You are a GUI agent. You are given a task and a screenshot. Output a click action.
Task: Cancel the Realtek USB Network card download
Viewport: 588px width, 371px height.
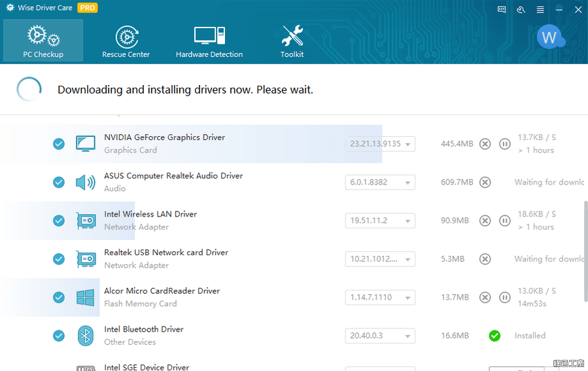(x=485, y=259)
